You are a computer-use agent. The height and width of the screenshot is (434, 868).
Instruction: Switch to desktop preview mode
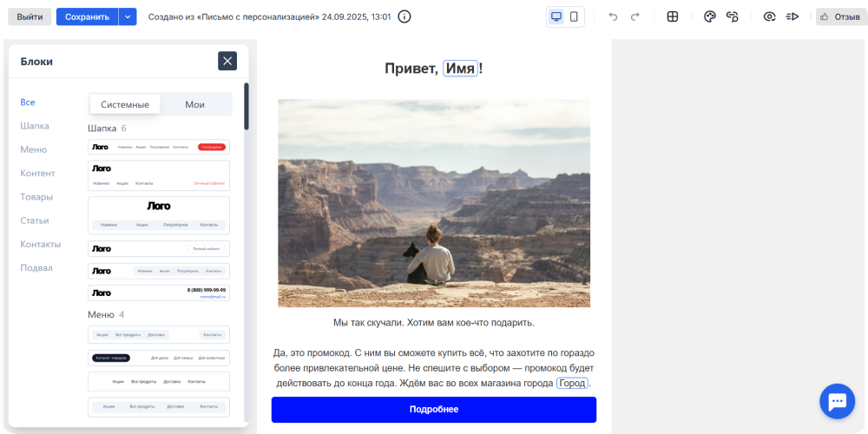click(x=557, y=16)
